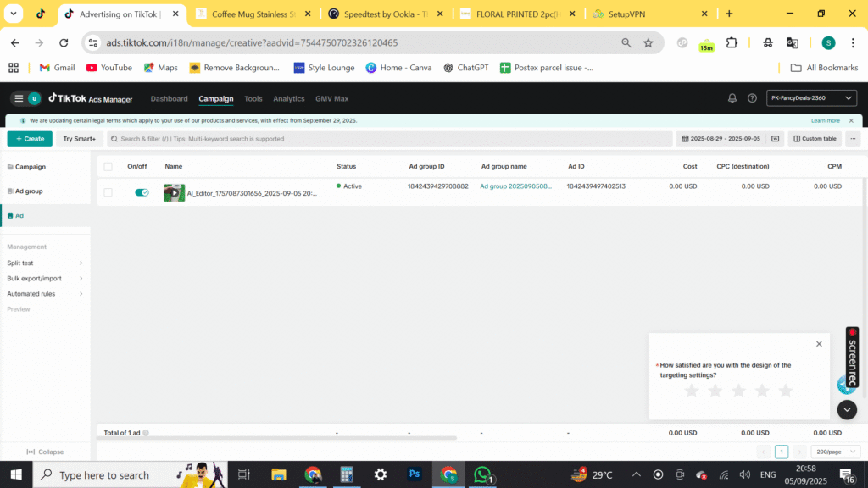868x488 pixels.
Task: Click the help question mark icon
Action: [x=752, y=98]
